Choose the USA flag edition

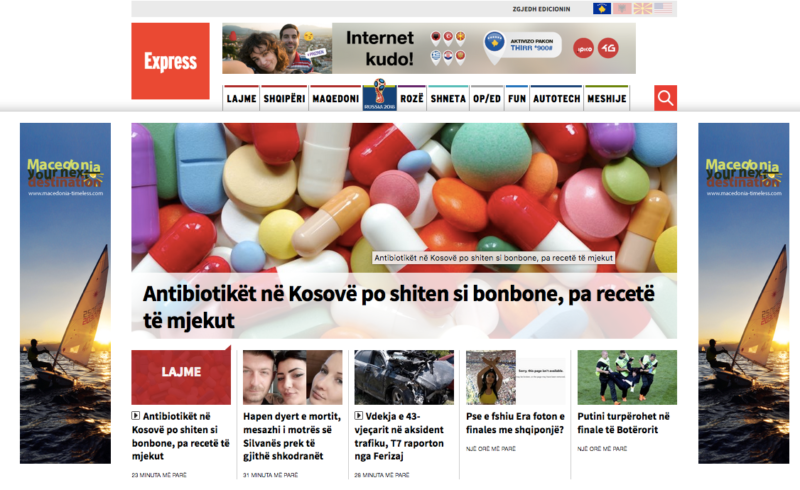(x=663, y=9)
